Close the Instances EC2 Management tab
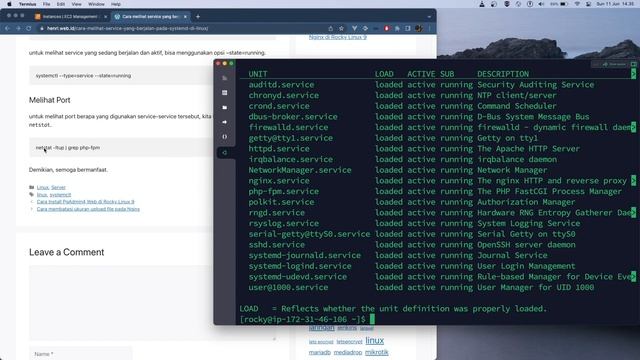640x360 pixels. point(105,17)
